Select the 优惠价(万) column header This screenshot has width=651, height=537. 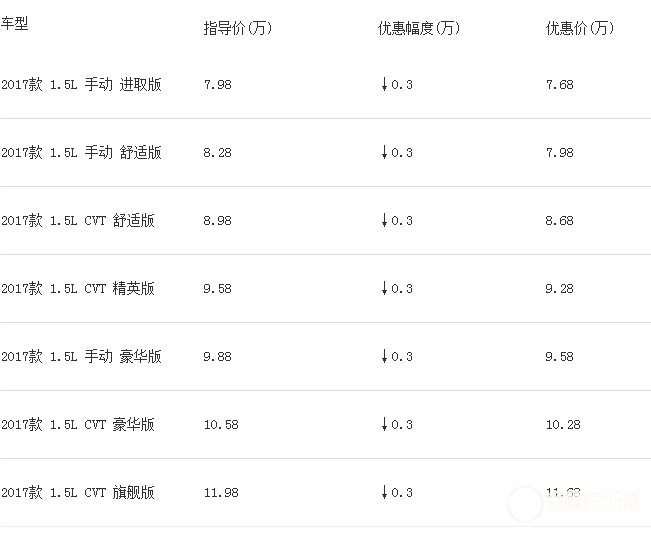pyautogui.click(x=580, y=28)
